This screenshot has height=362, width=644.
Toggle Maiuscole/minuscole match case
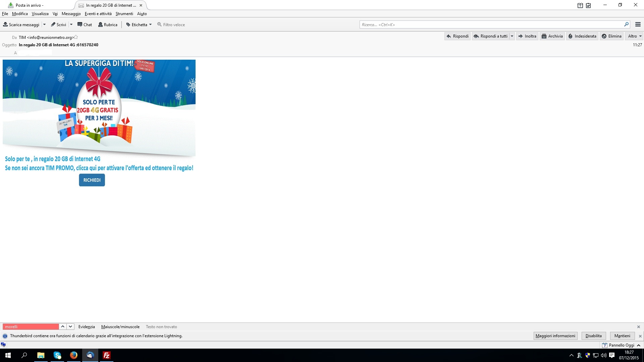120,327
